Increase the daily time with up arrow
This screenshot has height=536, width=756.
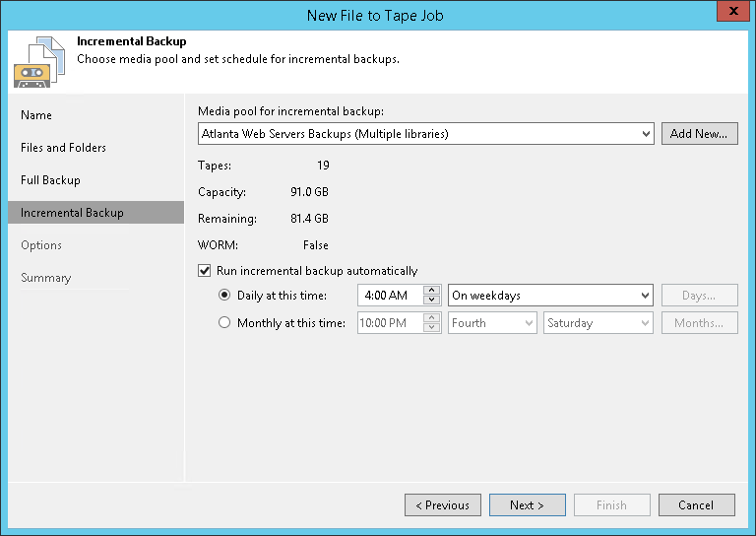click(x=432, y=290)
